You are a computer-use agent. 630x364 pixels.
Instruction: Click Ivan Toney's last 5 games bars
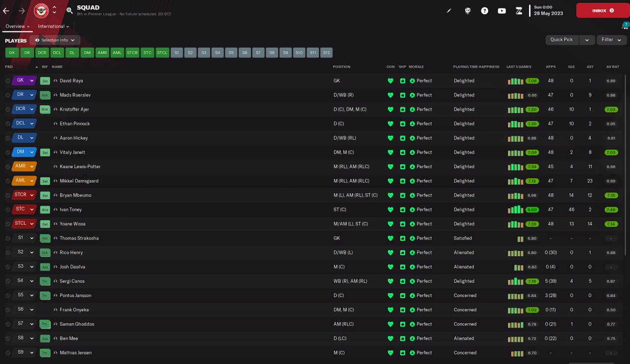(515, 210)
